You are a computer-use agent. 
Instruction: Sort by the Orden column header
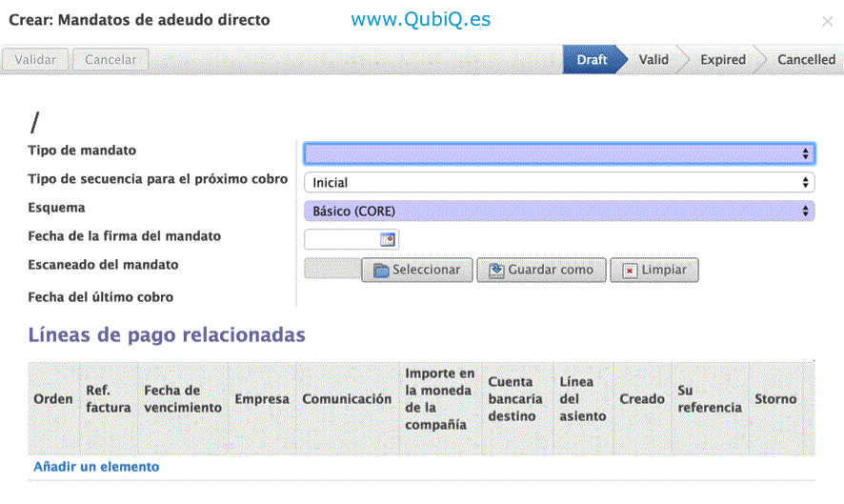(53, 399)
